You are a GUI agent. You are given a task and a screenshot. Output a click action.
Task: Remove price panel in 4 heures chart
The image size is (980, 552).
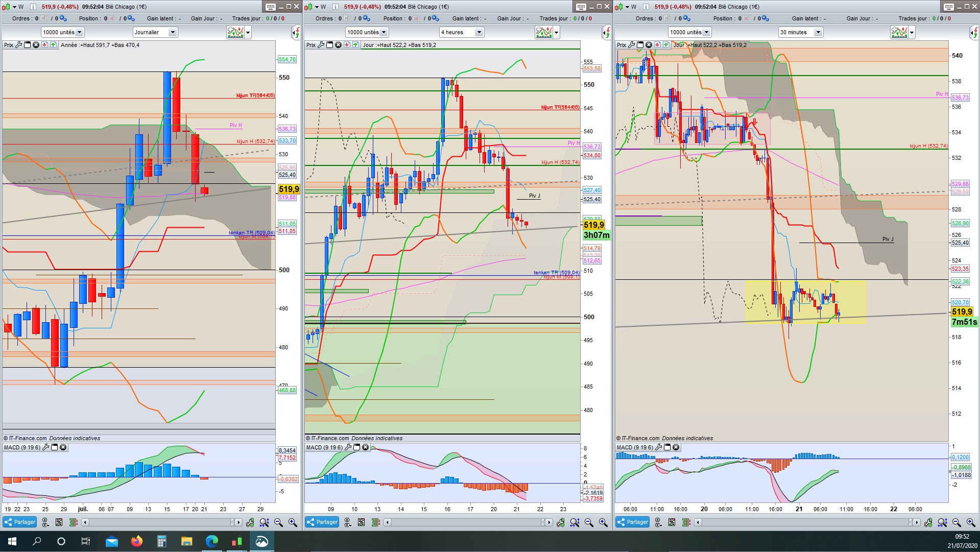click(339, 45)
